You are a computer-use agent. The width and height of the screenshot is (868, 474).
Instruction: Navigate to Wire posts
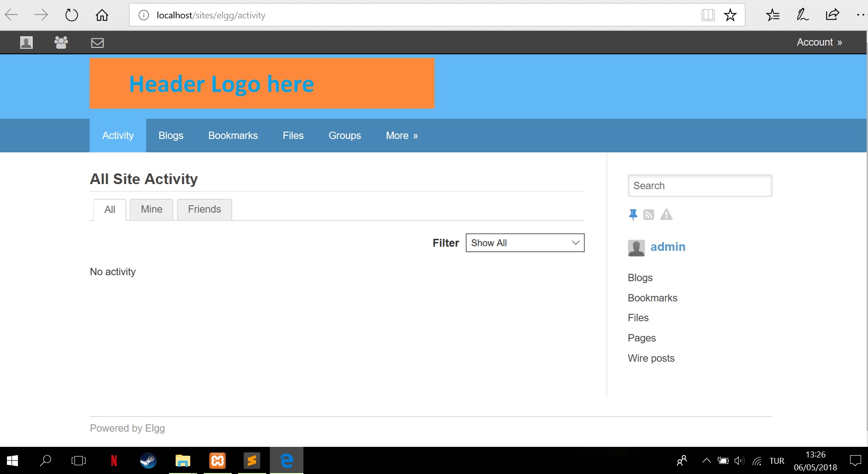[x=651, y=358]
